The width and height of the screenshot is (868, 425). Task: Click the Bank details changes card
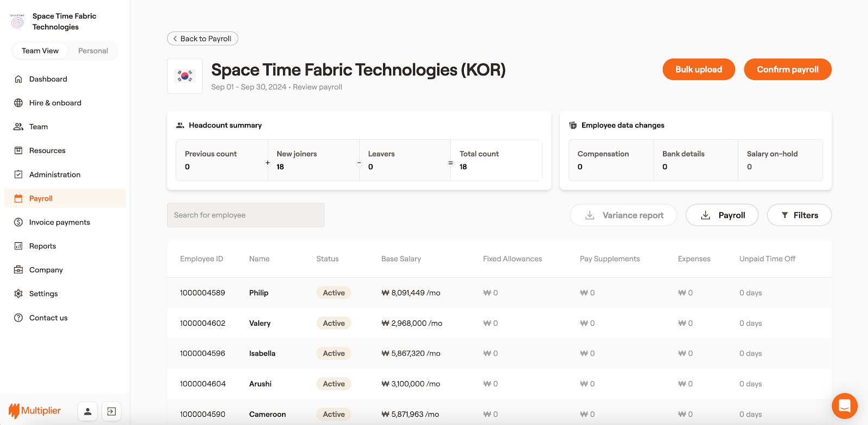pyautogui.click(x=695, y=160)
